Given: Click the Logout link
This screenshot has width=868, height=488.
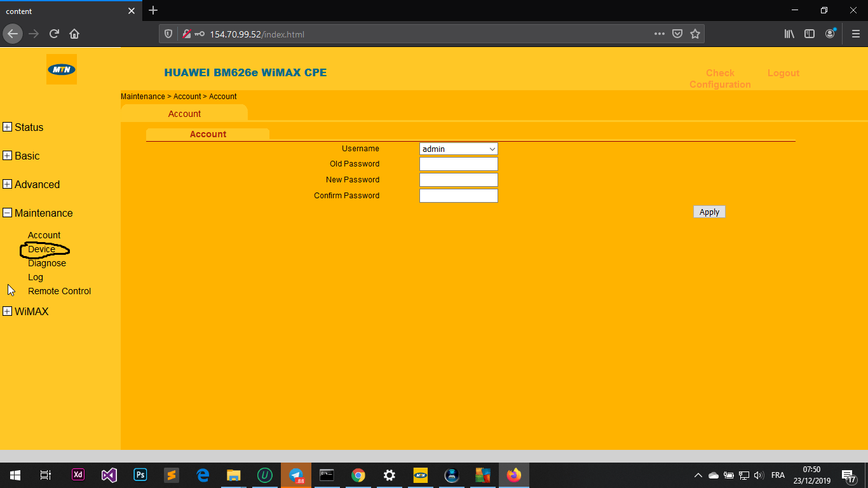Looking at the screenshot, I should (783, 73).
